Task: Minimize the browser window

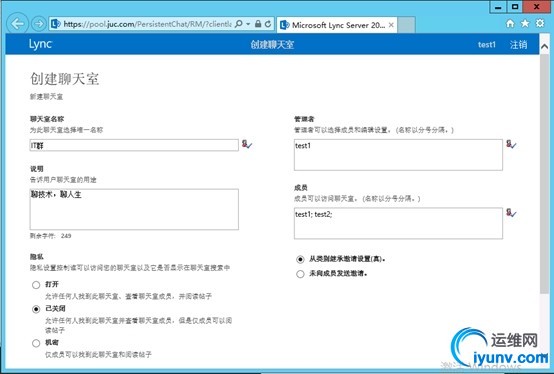Action: (498, 7)
